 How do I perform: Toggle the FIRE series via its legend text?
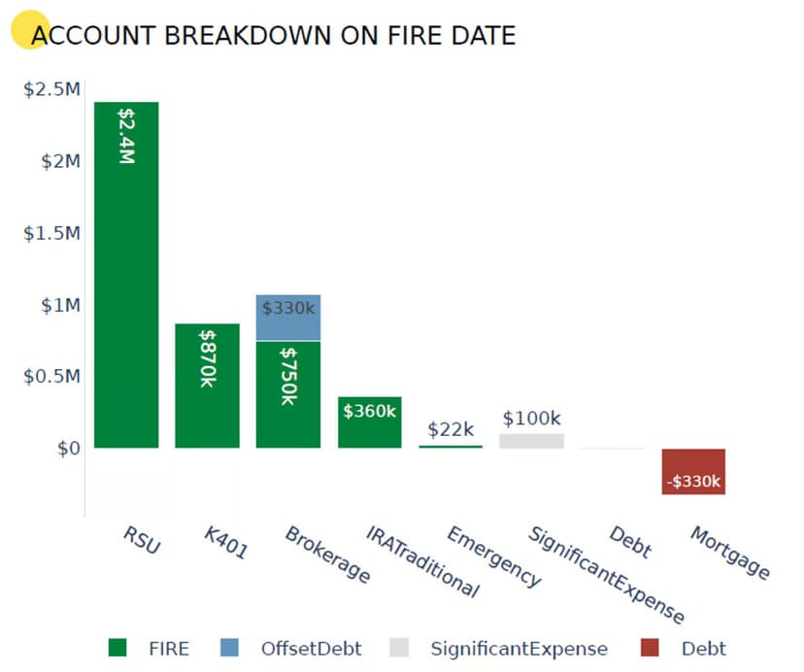pos(170,649)
